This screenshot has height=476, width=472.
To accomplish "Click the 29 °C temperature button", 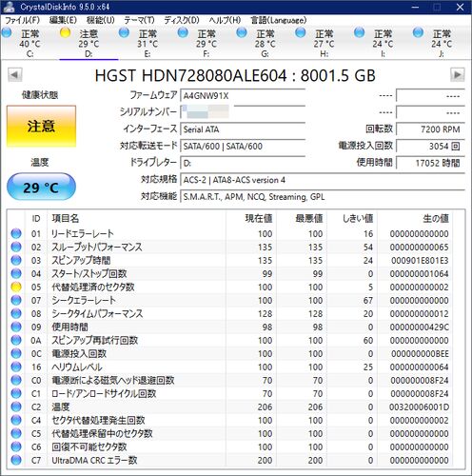I will (x=41, y=188).
